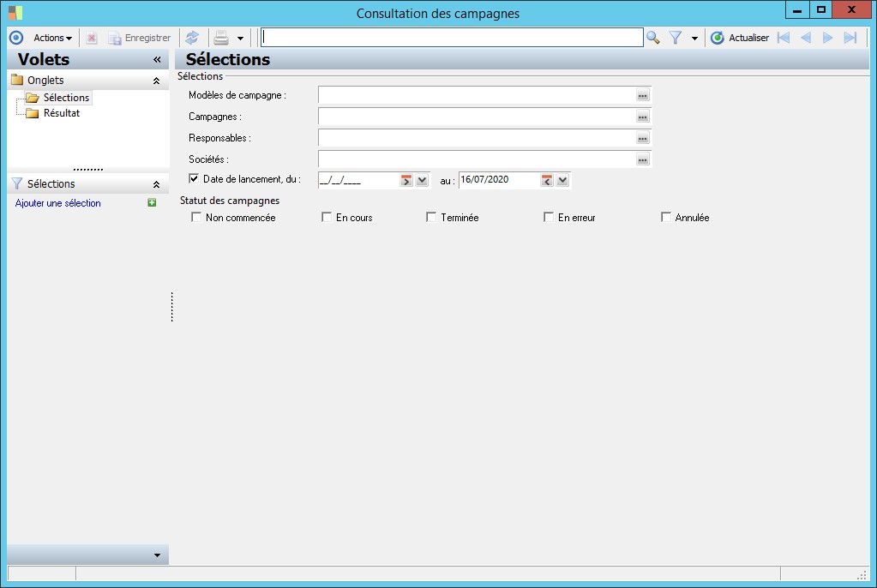Click the vertical panel splitter handle

pos(171,307)
